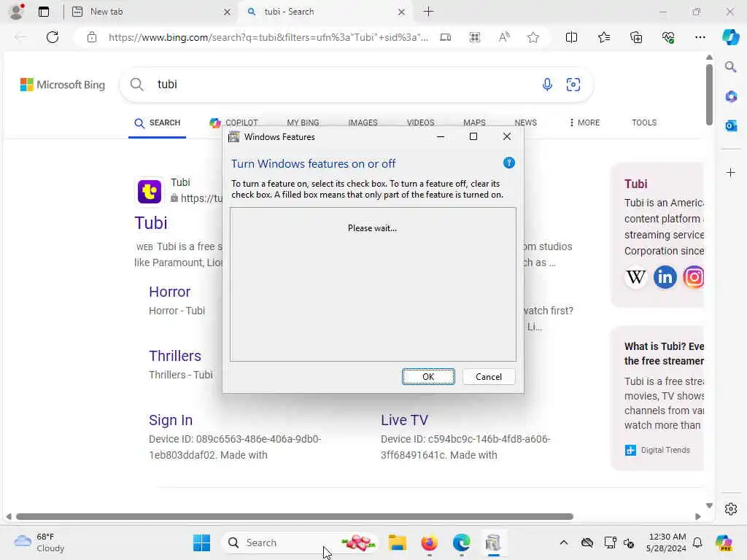Open Edge Settings and more menu

(x=700, y=37)
